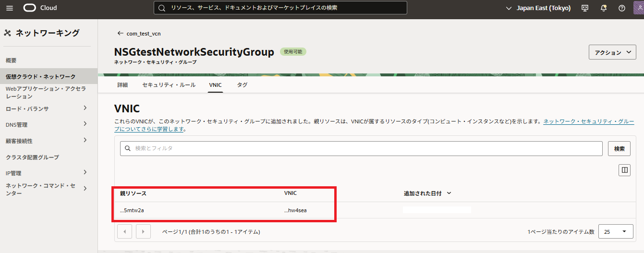Go to previous page arrow
Viewport: 644px width, 253px height.
[x=125, y=231]
